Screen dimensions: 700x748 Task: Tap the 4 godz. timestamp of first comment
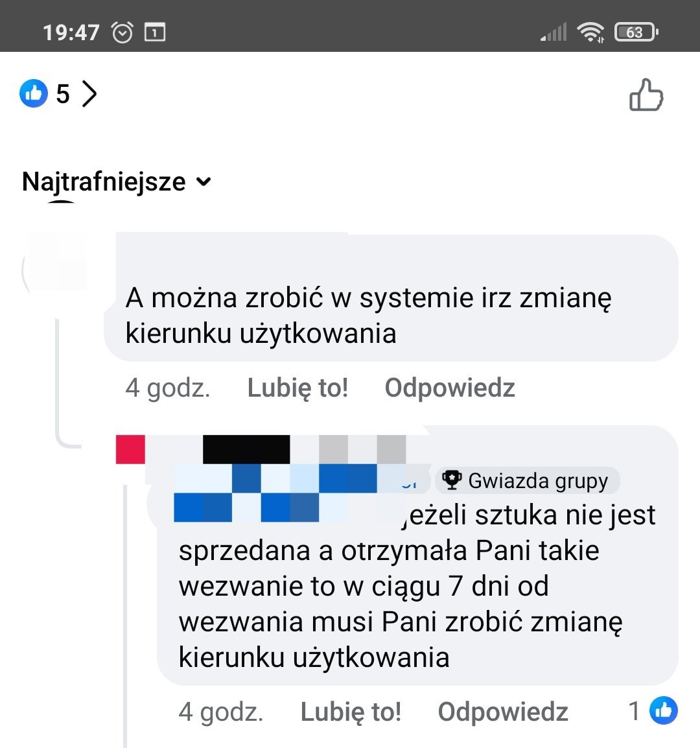(x=168, y=388)
